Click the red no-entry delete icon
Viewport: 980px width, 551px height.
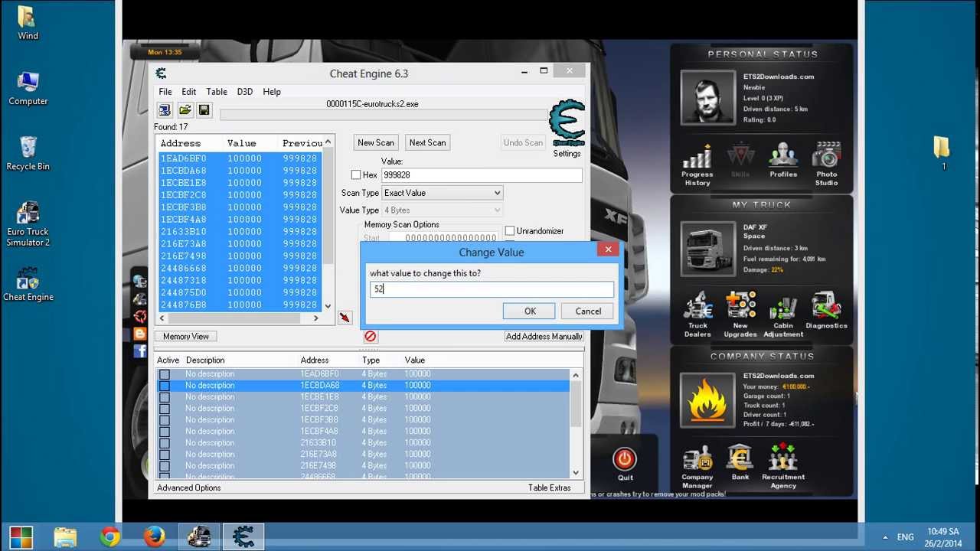371,336
